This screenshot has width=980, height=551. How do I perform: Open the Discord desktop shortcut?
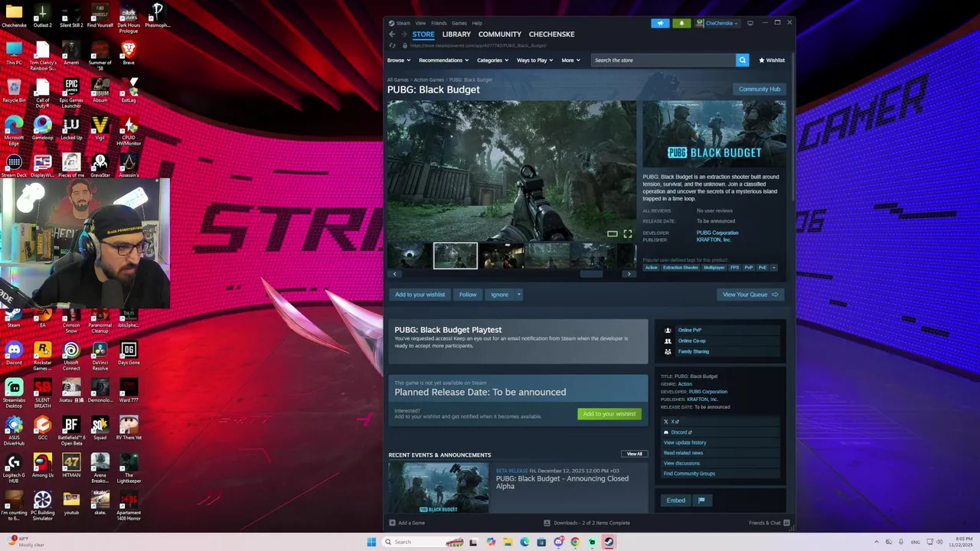[14, 353]
